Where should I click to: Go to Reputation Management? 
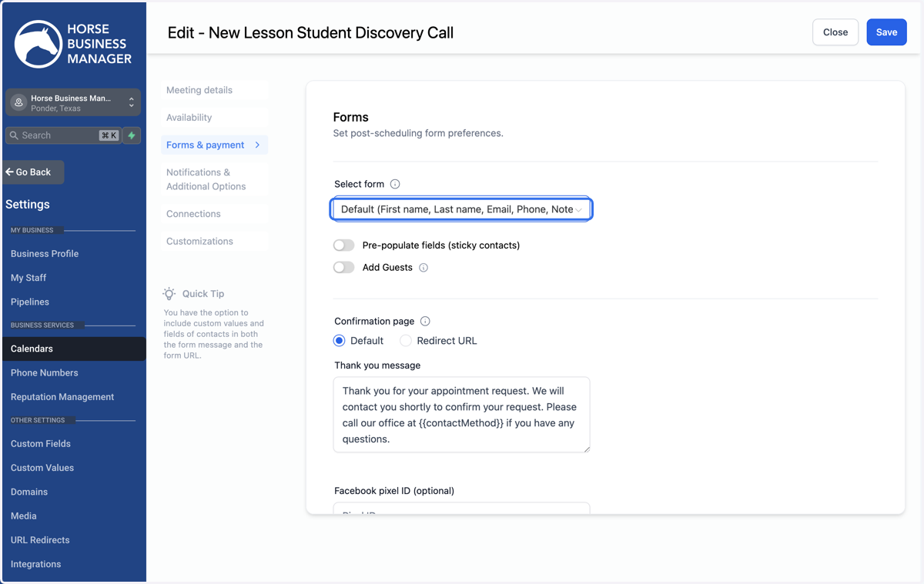[x=62, y=397]
